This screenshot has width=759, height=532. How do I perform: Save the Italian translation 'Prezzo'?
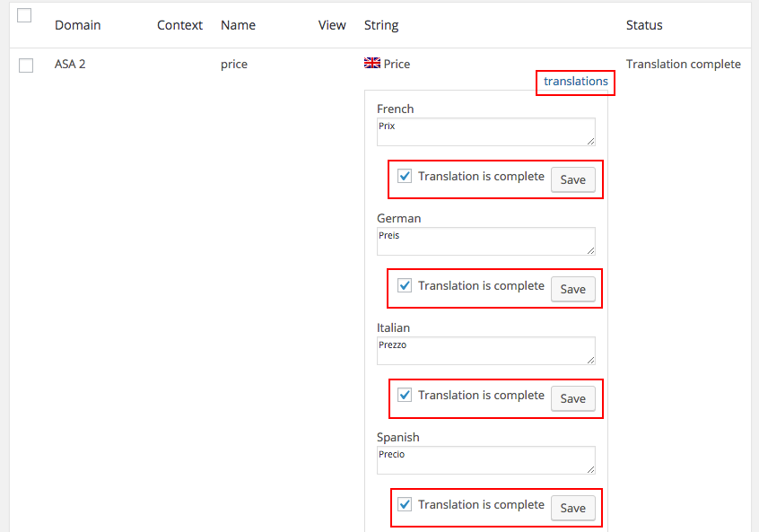click(572, 398)
